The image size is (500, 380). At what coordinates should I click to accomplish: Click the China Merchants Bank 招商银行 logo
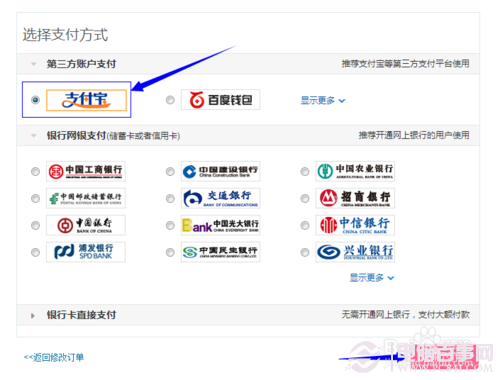(355, 198)
